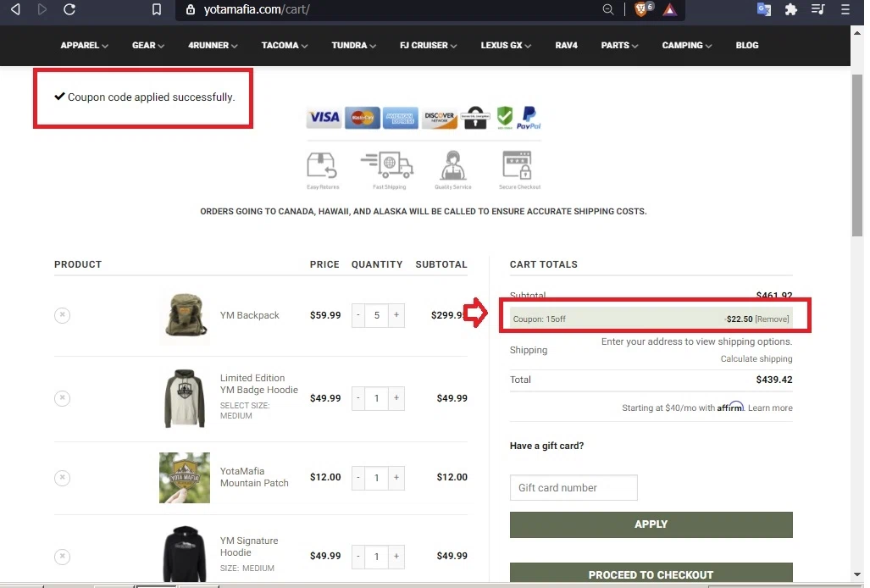
Task: Click the YM Backpack quantity field
Action: 377,315
